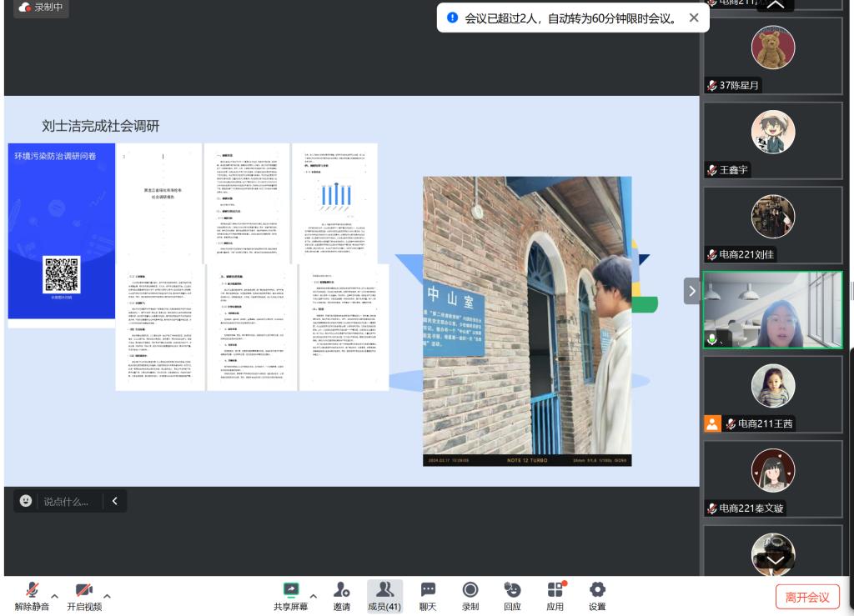This screenshot has height=616, width=854.
Task: Expand audio options arrow beside 解除静音
Action: (55, 596)
